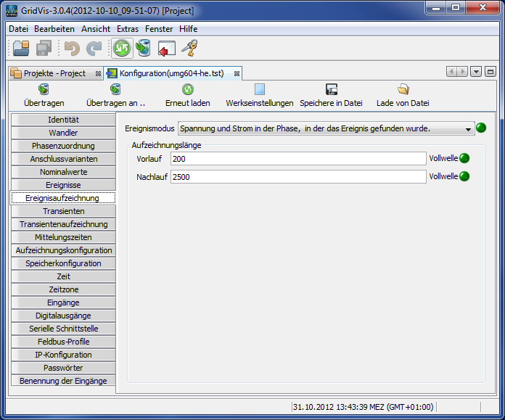Click green indicator next to Vorlauf Vollwelle

pos(464,158)
